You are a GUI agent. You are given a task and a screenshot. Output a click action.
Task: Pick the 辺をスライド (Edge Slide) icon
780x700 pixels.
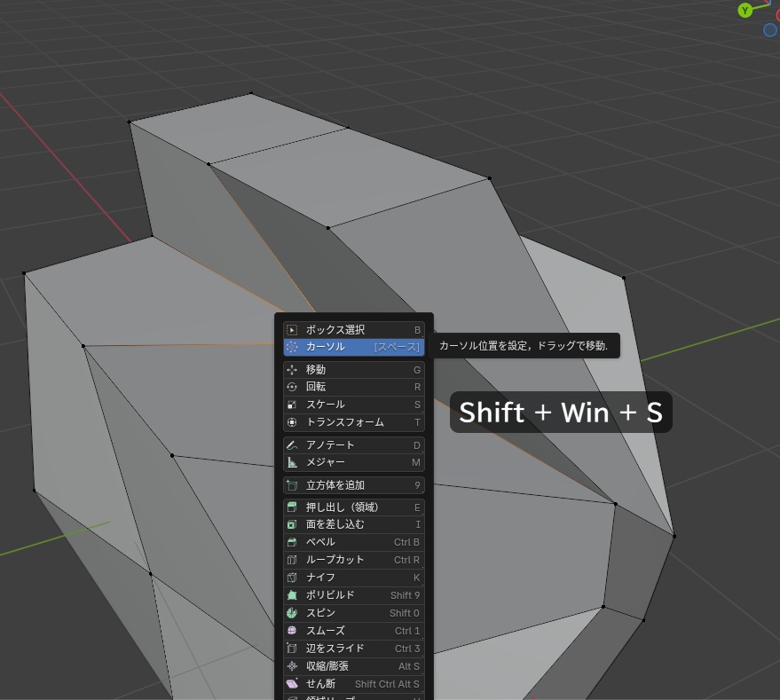(292, 649)
